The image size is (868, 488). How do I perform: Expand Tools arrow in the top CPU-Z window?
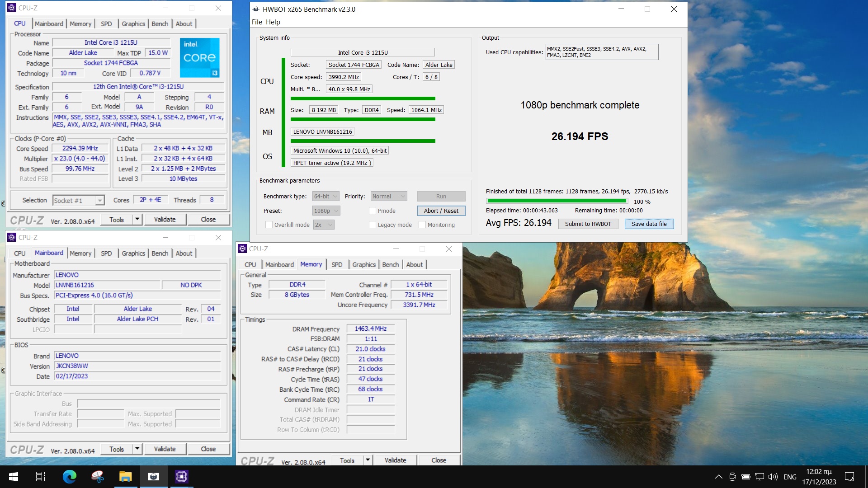coord(137,219)
